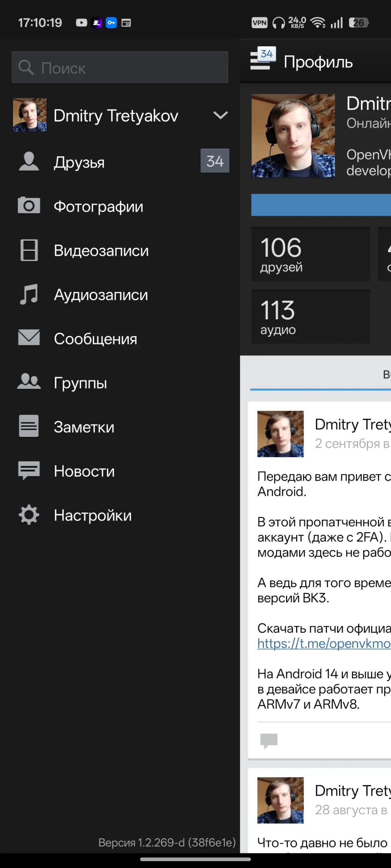Open the Заметки menu item
The width and height of the screenshot is (391, 868).
click(x=120, y=427)
